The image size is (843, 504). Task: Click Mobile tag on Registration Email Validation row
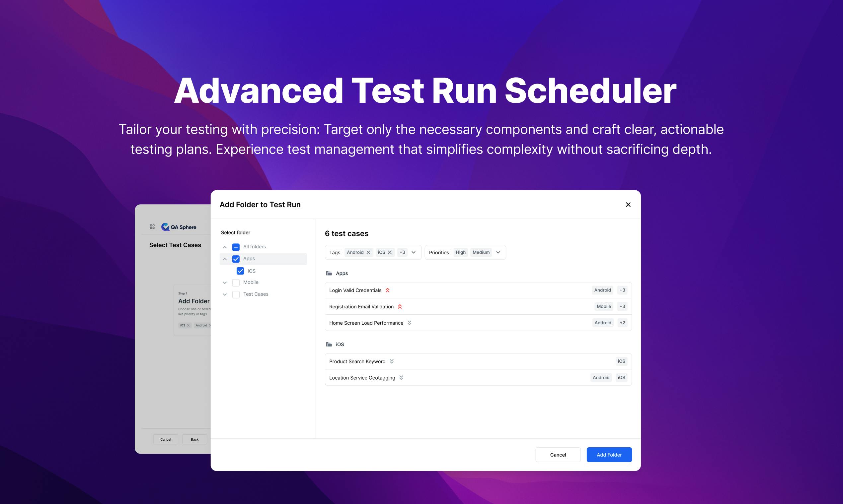[x=604, y=306]
